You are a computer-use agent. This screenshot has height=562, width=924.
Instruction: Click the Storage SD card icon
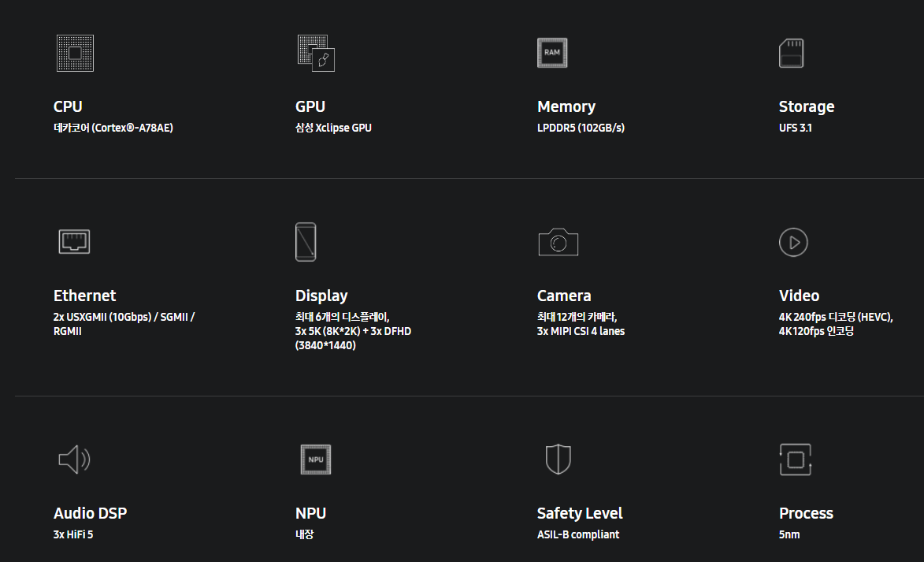[791, 53]
